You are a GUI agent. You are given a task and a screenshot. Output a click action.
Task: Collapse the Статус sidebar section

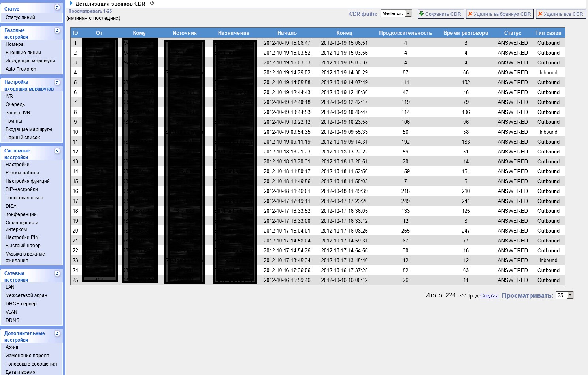57,8
